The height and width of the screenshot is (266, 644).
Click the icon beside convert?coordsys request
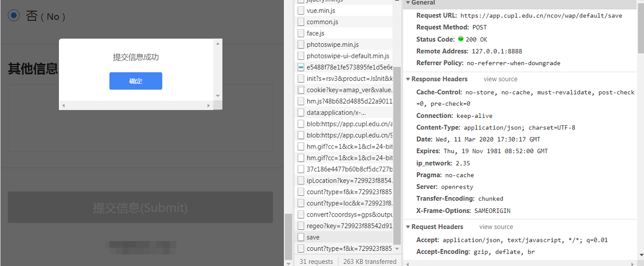pos(301,215)
